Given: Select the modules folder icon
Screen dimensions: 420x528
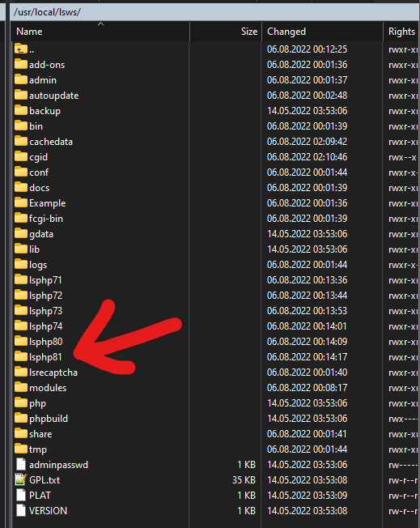Looking at the screenshot, I should (21, 387).
